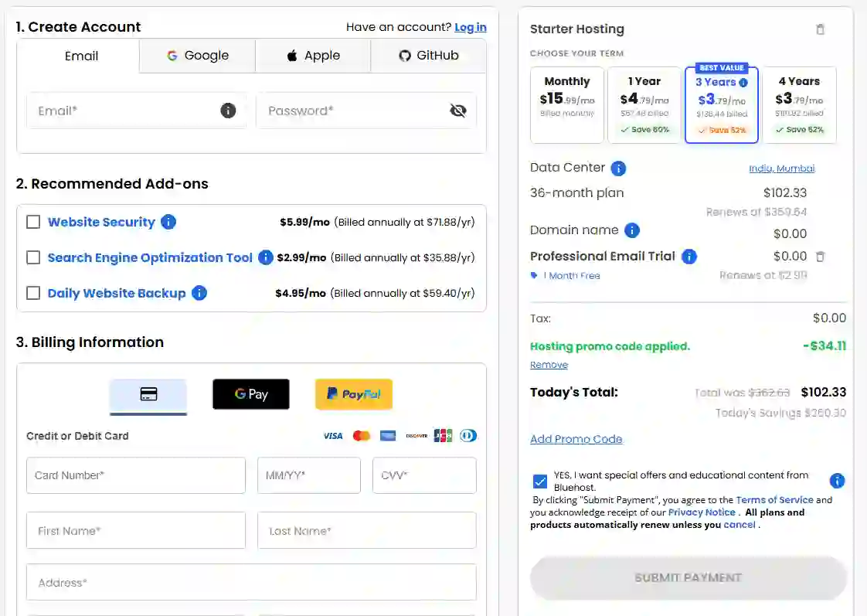Click the Log in link
The image size is (867, 616).
(471, 27)
